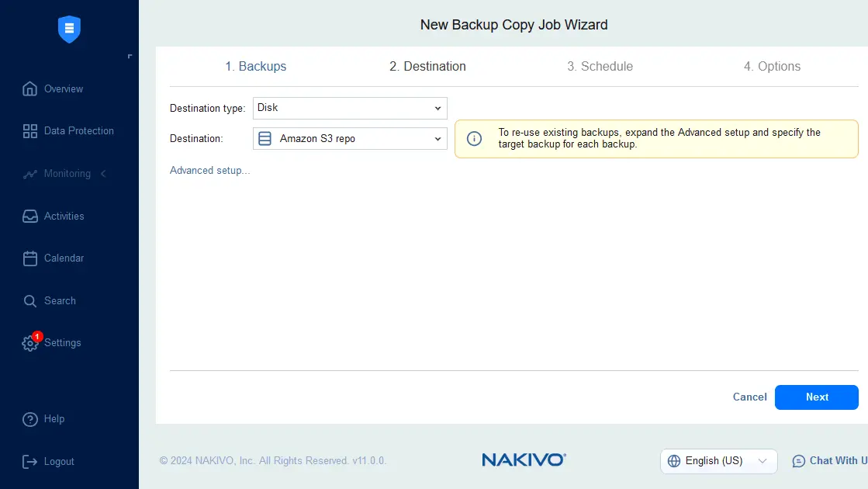Expand the English (US) language selector
This screenshot has width=868, height=489.
click(718, 461)
